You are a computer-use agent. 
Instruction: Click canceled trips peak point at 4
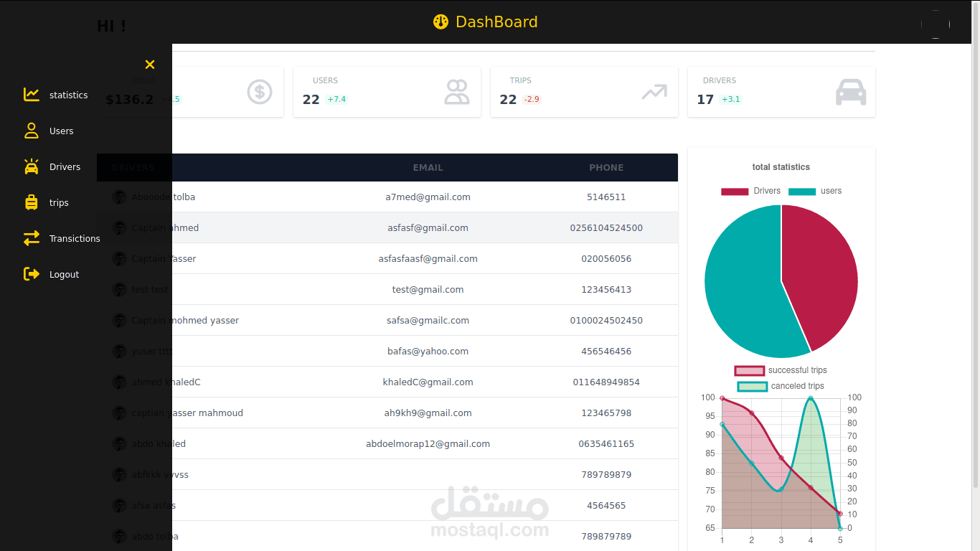tap(811, 397)
